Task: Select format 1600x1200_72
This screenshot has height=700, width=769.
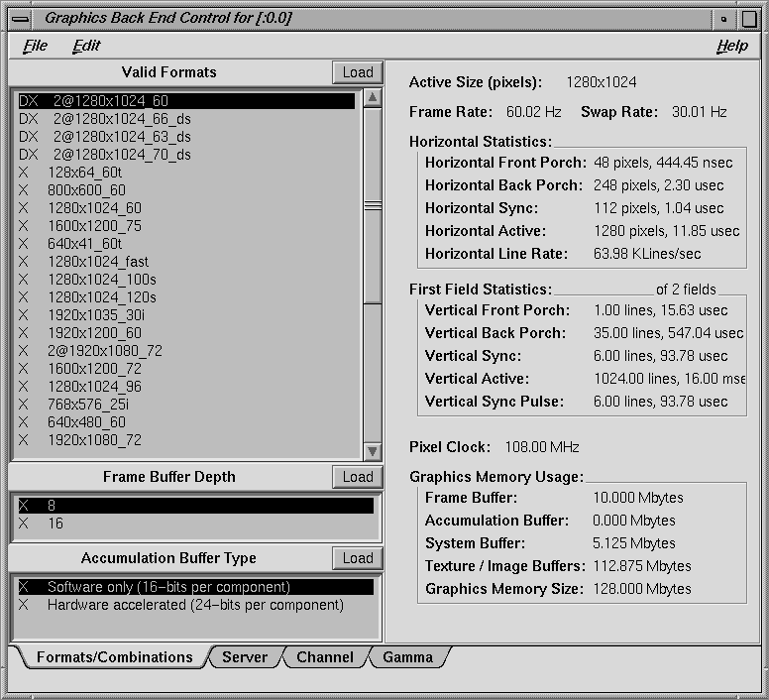Action: (186, 369)
